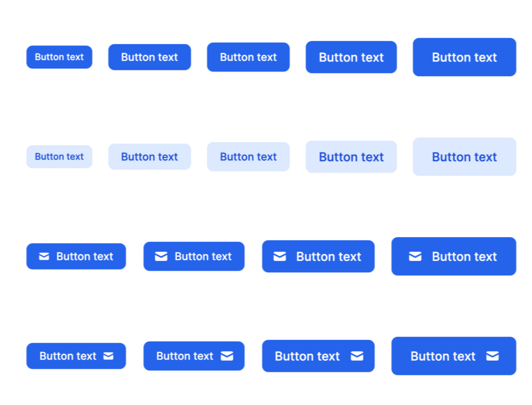532x405 pixels.
Task: Click the trailing envelope icon on the second bottom-row button
Action: tap(227, 356)
